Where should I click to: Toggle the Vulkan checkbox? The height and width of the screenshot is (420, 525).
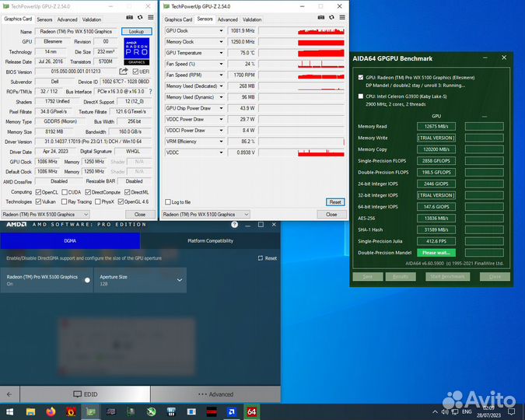coord(38,201)
